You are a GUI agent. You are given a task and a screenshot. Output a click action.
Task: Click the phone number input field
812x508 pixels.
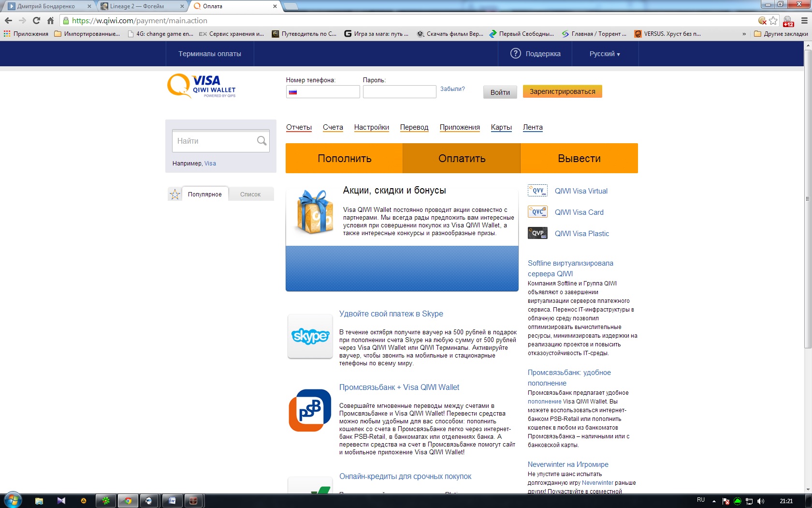[323, 91]
